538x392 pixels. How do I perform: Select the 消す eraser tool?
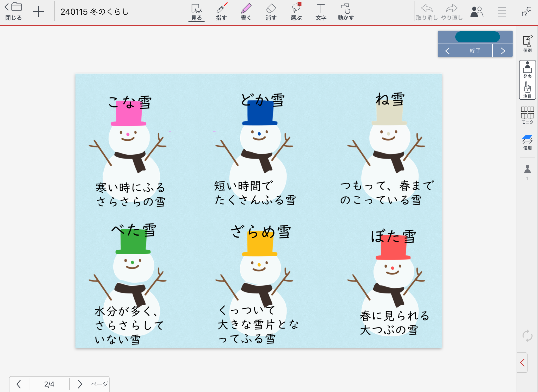point(271,12)
